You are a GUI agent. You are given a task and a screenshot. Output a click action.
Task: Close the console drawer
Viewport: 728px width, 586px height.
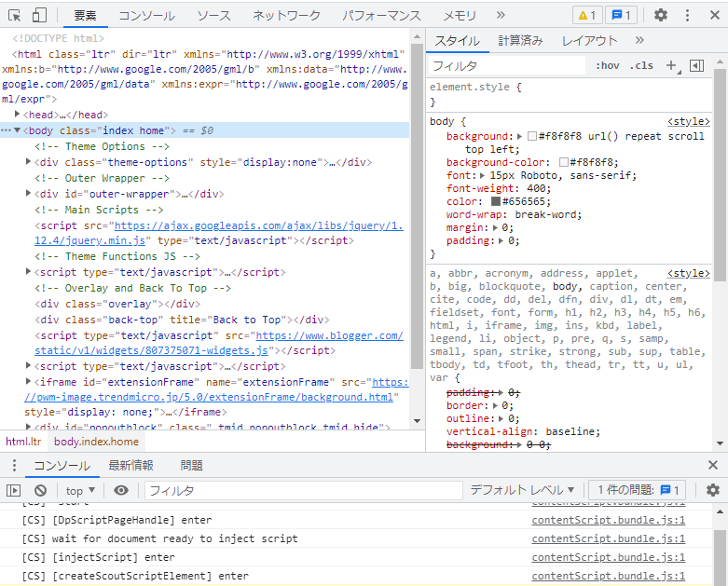coord(713,465)
